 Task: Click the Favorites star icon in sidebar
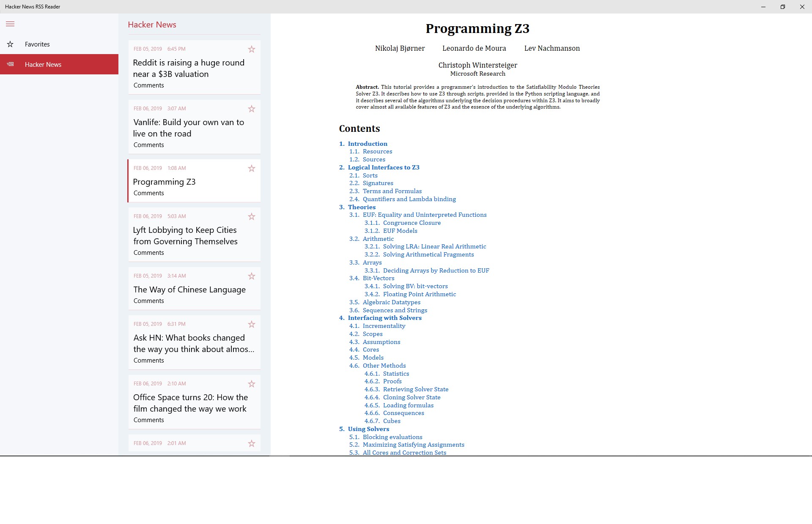point(10,44)
